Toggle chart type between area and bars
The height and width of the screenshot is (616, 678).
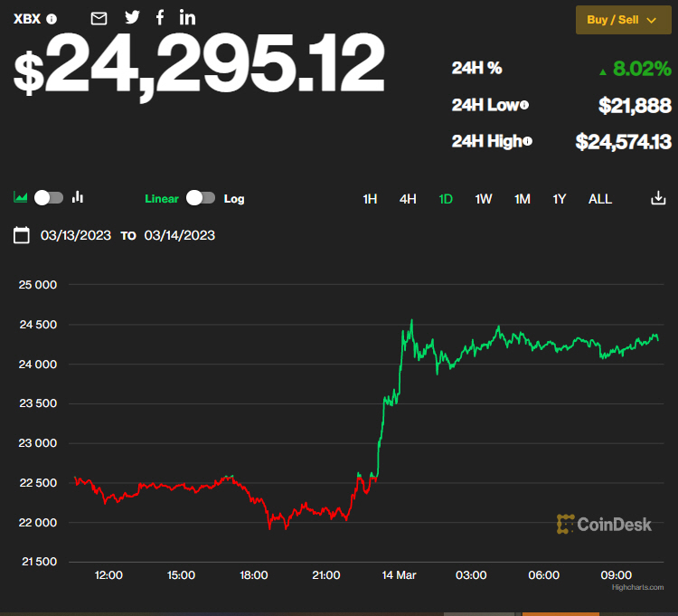[50, 197]
